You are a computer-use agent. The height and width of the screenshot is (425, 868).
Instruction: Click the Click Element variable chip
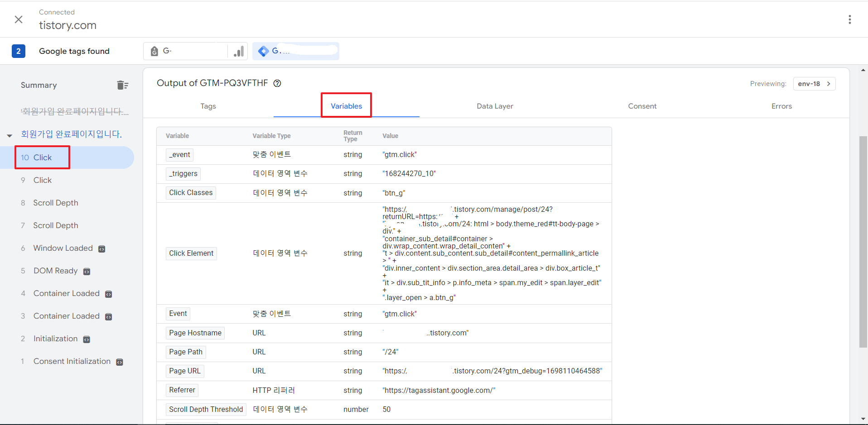tap(191, 253)
